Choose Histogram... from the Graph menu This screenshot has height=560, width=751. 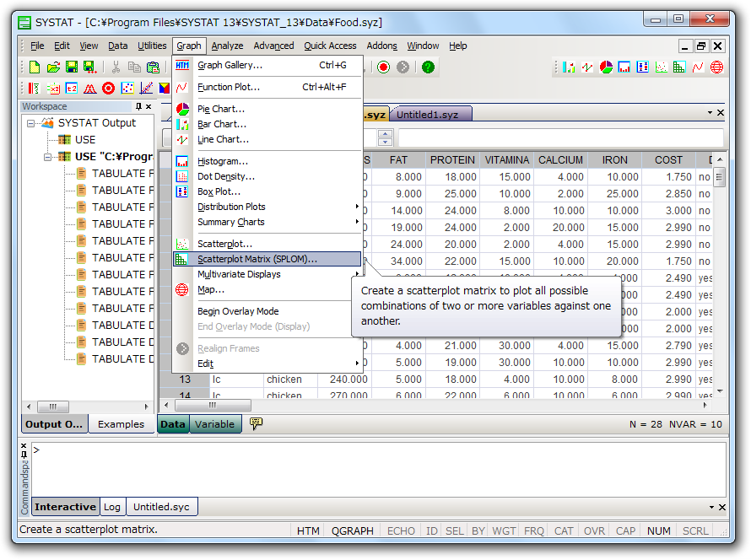click(x=267, y=161)
